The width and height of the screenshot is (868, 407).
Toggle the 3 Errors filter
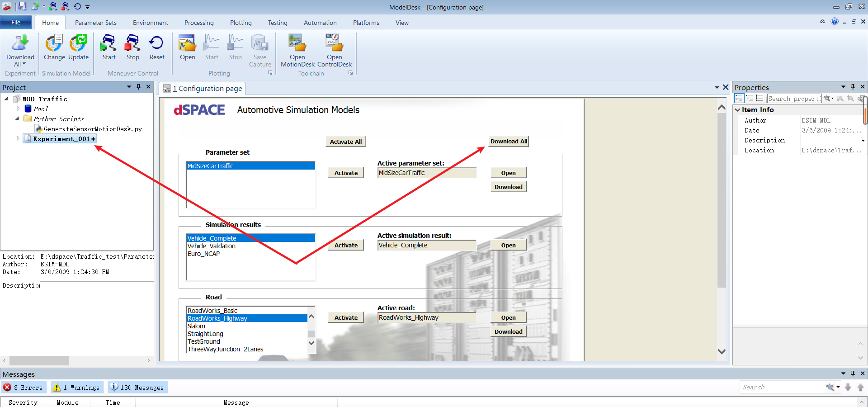23,388
